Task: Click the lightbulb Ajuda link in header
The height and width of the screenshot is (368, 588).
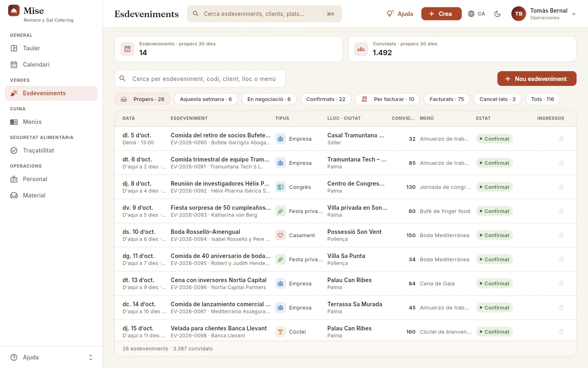Action: 400,14
